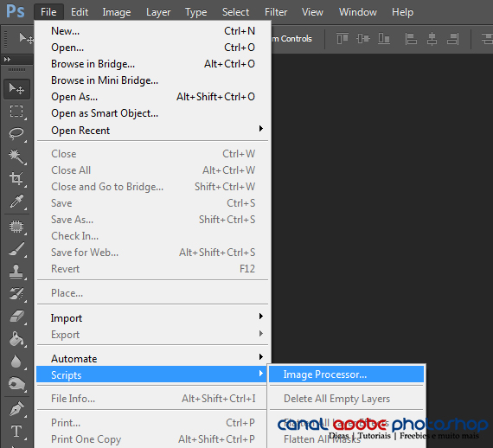Screen dimensions: 493x448
Task: Click the Save As... entry
Action: pos(152,220)
